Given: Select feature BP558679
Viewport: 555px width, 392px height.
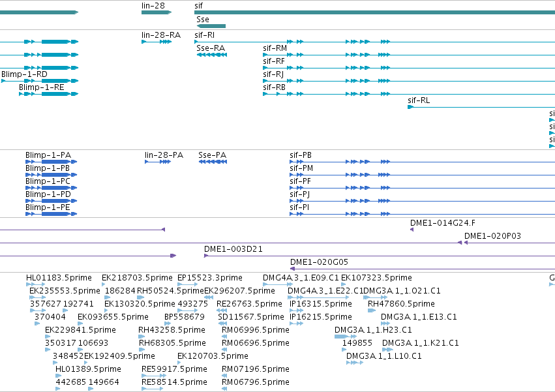Looking at the screenshot, I should (x=185, y=317).
